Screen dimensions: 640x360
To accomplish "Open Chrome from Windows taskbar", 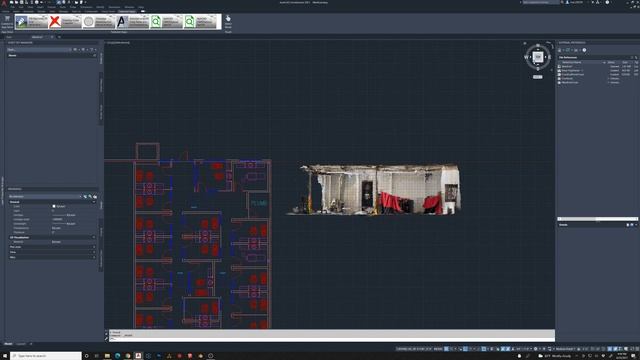I will point(128,356).
